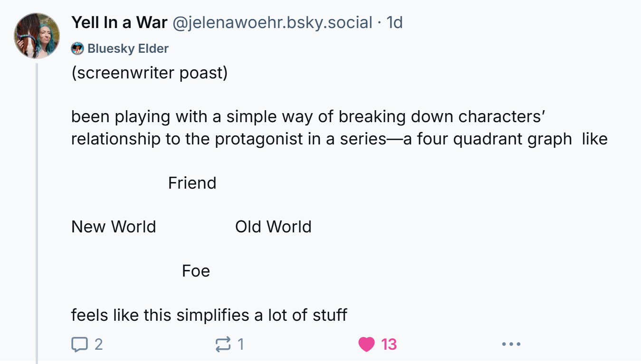This screenshot has width=641, height=364.
Task: Click the "Old World" text
Action: pyautogui.click(x=273, y=227)
